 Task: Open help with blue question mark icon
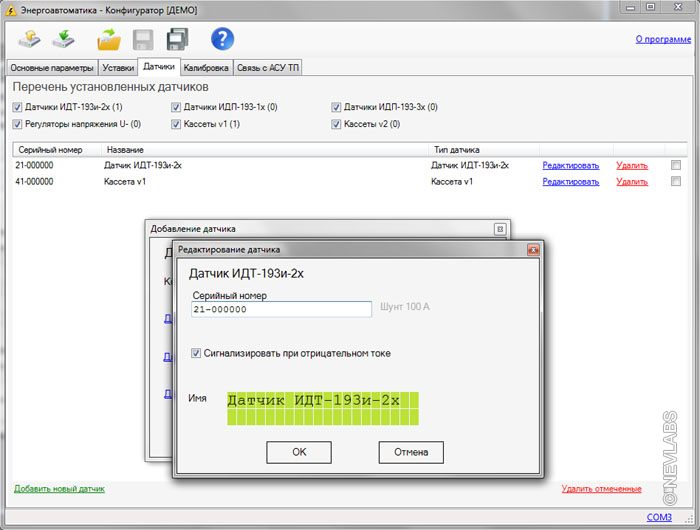point(222,39)
